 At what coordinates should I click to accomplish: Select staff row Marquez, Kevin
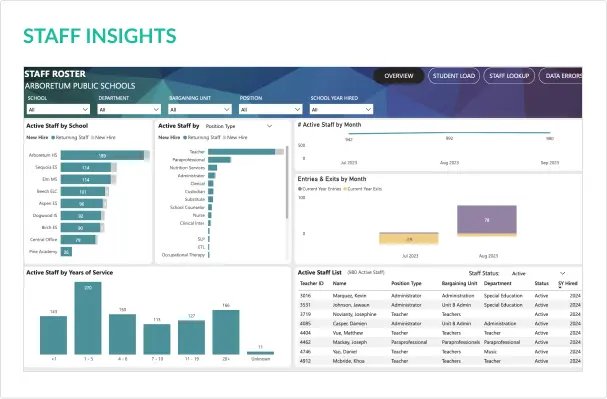pos(440,296)
